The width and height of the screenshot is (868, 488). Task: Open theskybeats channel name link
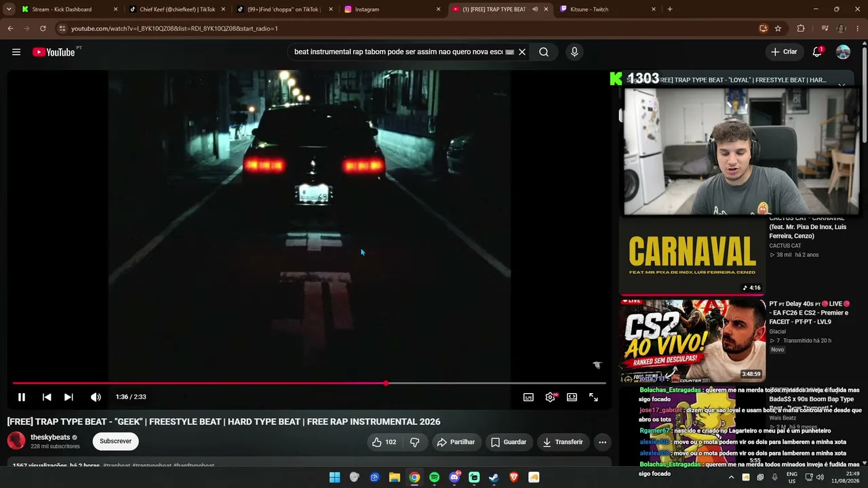(50, 437)
